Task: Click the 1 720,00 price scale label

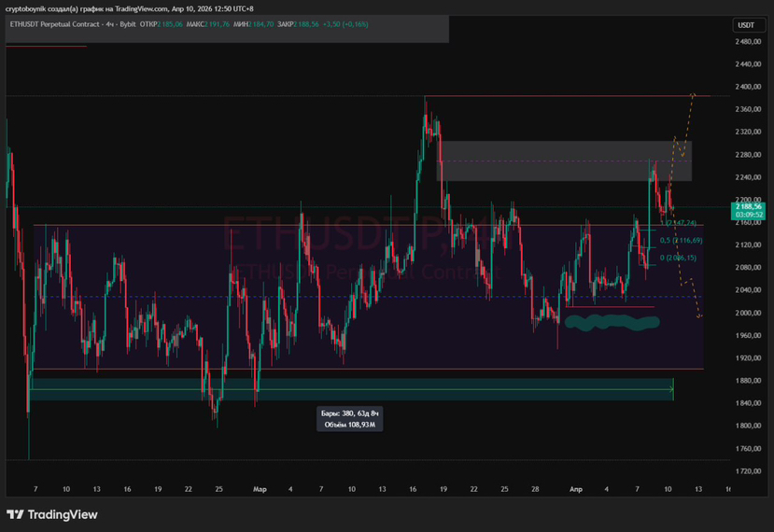Action: pos(747,471)
